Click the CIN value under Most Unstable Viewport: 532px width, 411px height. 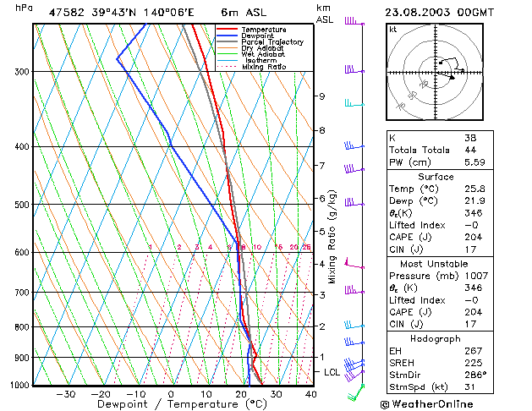click(x=470, y=324)
